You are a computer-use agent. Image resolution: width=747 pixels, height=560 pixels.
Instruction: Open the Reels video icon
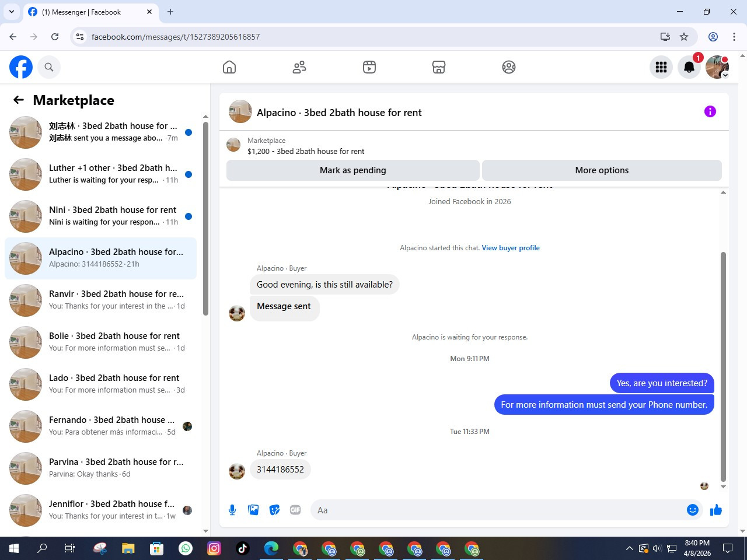[x=369, y=67]
